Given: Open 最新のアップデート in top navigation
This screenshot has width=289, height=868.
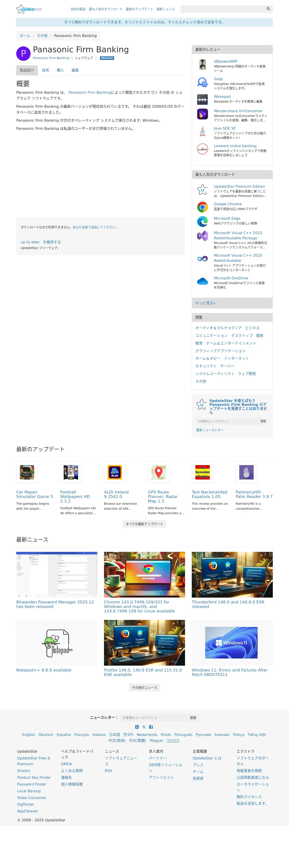Looking at the screenshot, I should [x=139, y=9].
